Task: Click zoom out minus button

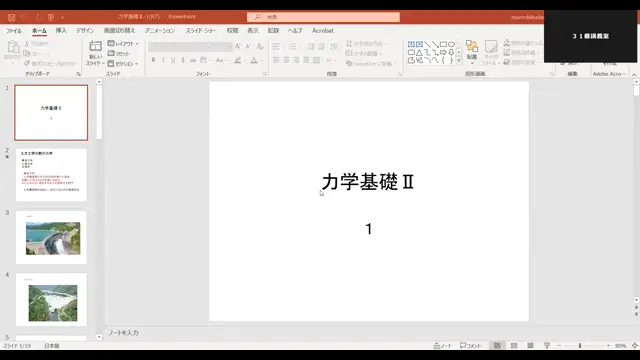Action: pyautogui.click(x=559, y=346)
